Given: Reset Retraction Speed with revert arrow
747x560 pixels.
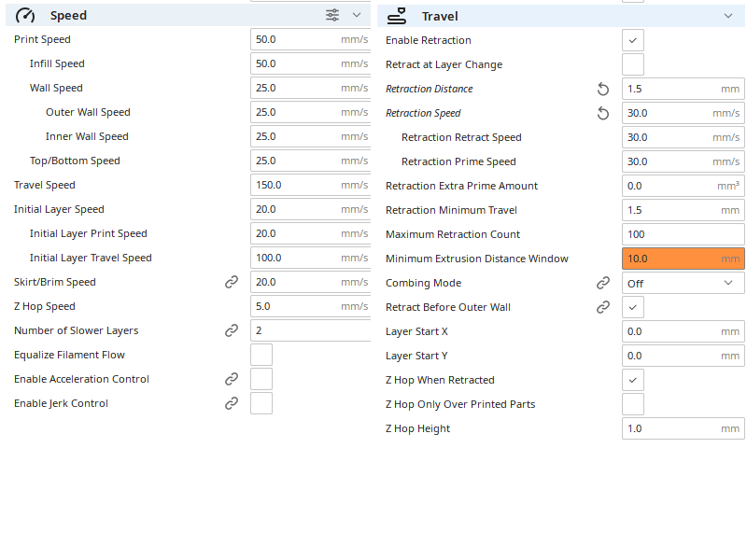Looking at the screenshot, I should tap(603, 113).
